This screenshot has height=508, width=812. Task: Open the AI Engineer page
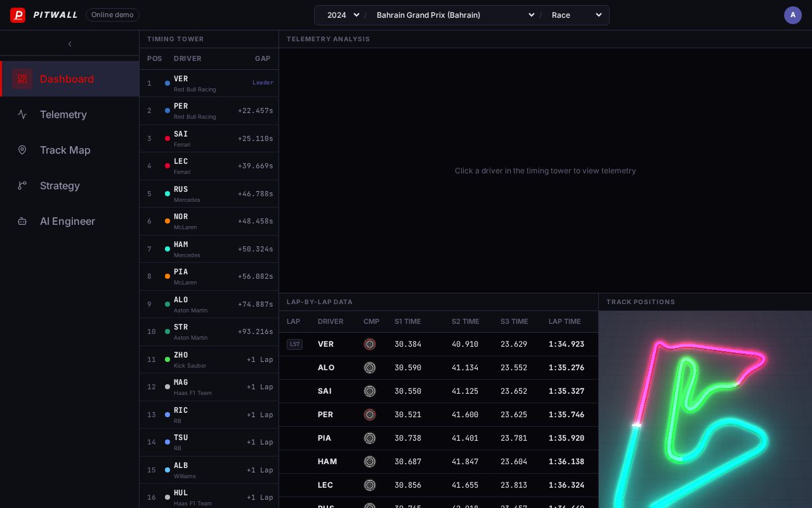pos(70,221)
